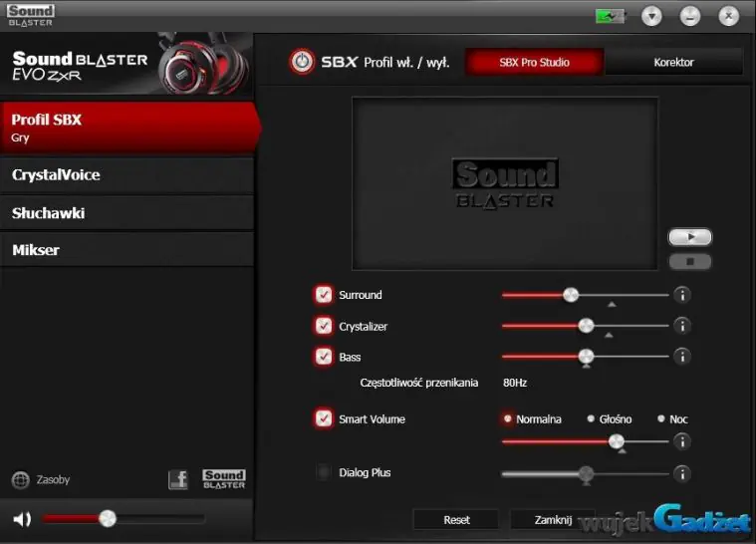Uncheck the Surround checkbox
The width and height of the screenshot is (756, 544).
324,295
